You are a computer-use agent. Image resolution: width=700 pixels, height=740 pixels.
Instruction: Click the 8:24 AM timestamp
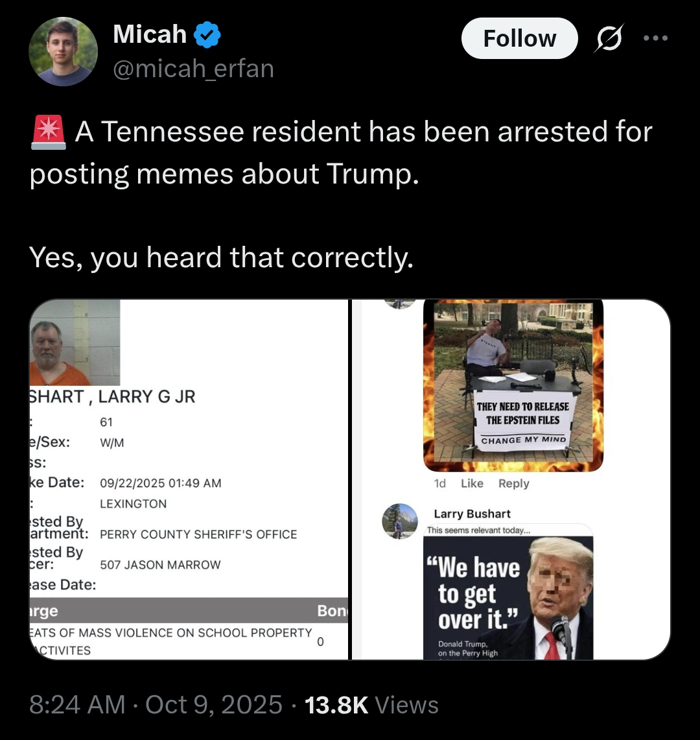[x=77, y=704]
